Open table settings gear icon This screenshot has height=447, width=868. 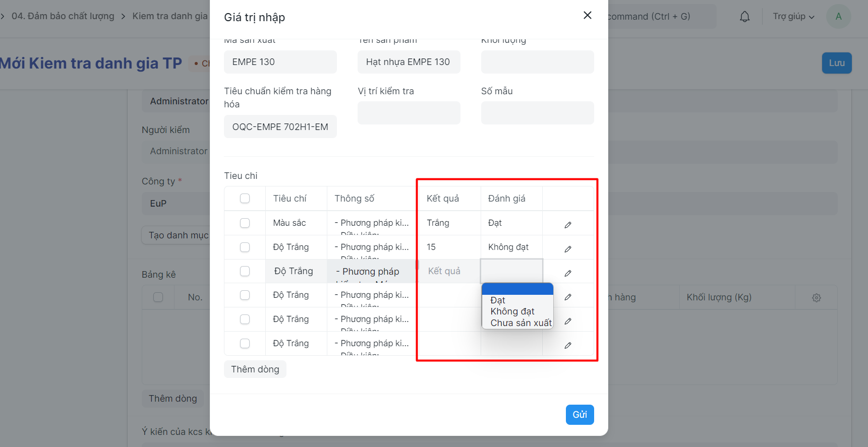click(x=817, y=298)
